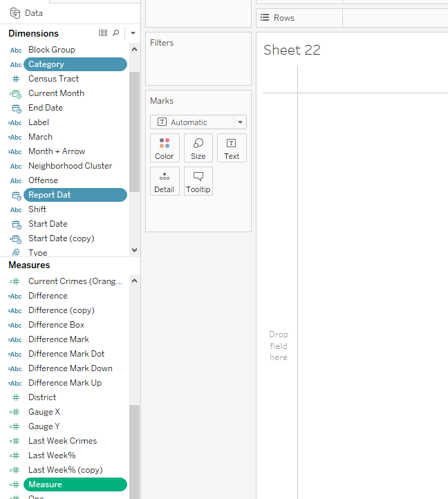The height and width of the screenshot is (499, 448).
Task: Click the Neighborhood Cluster dimension
Action: click(70, 166)
